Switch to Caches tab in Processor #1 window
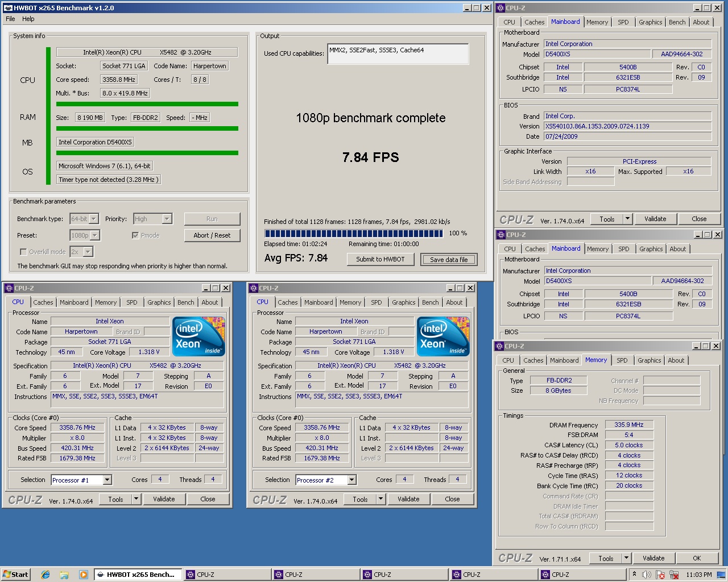Viewport: 728px width, 582px height. click(43, 302)
